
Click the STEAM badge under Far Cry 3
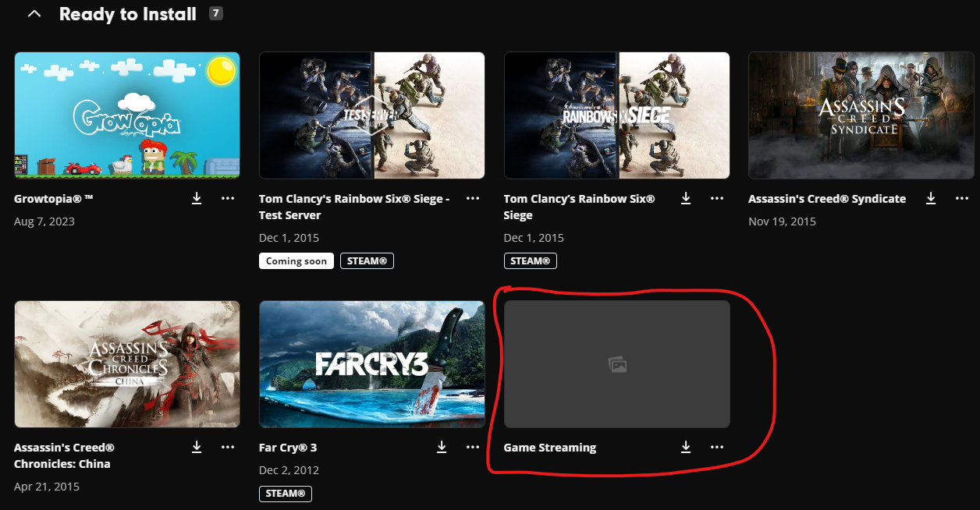click(286, 494)
